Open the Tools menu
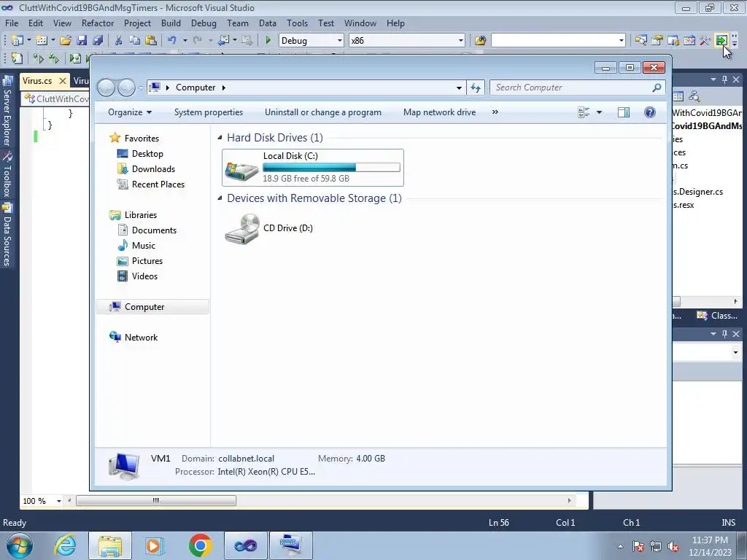Image resolution: width=747 pixels, height=560 pixels. 298,23
